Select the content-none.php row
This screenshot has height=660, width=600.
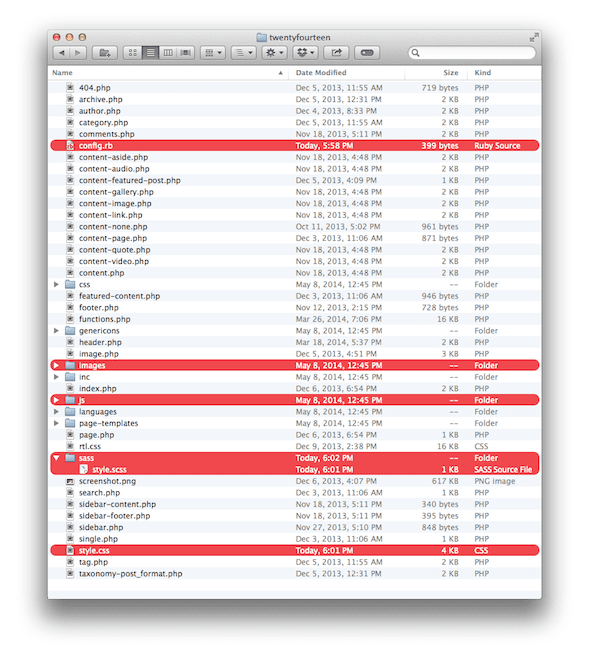pyautogui.click(x=295, y=226)
